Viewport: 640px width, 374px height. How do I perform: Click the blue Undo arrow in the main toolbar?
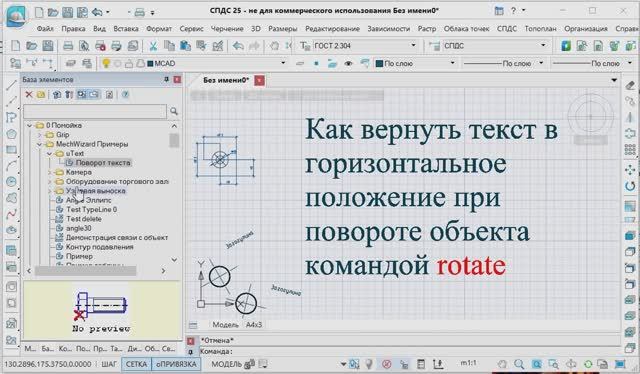tap(238, 46)
